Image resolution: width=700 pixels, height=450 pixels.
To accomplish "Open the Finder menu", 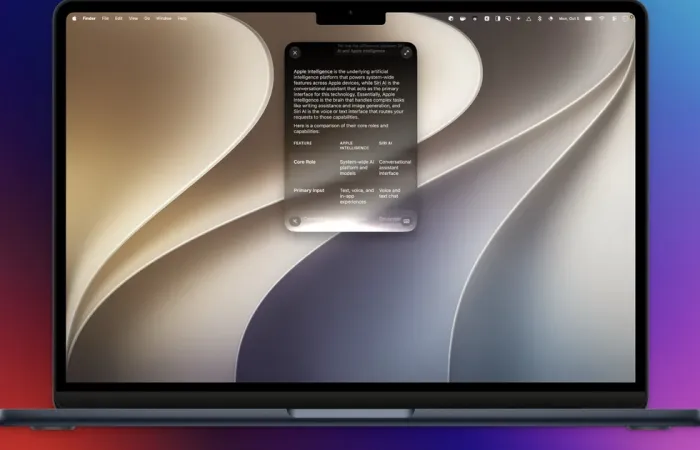I will coord(89,18).
